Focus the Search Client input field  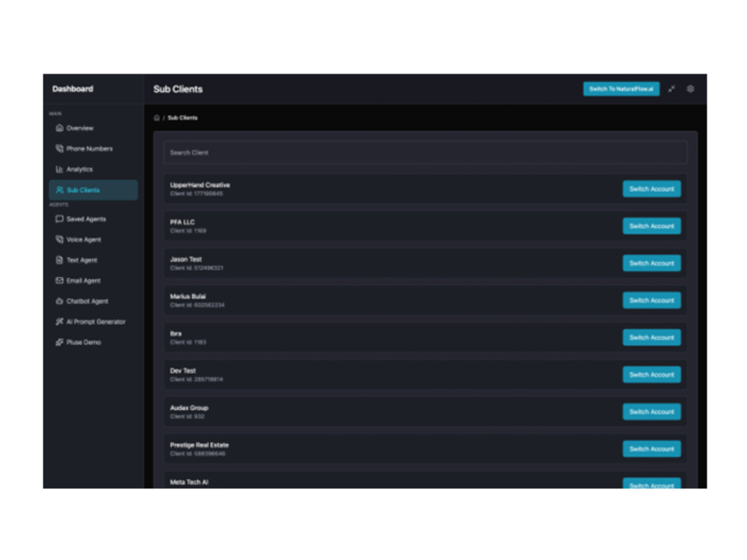click(x=425, y=152)
